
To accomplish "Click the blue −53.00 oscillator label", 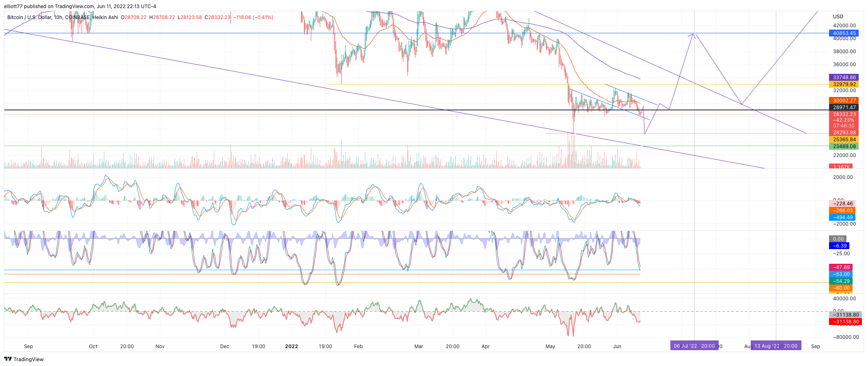I will click(x=841, y=274).
